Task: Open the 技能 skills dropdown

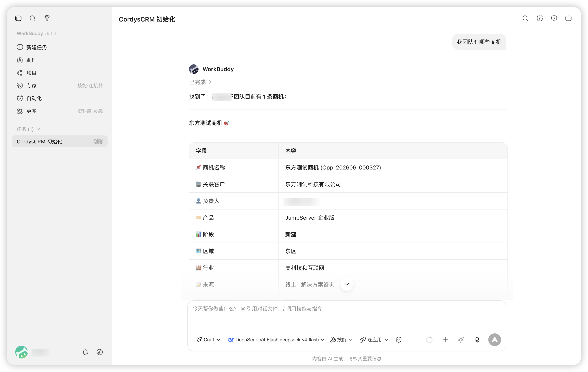Action: pos(341,340)
